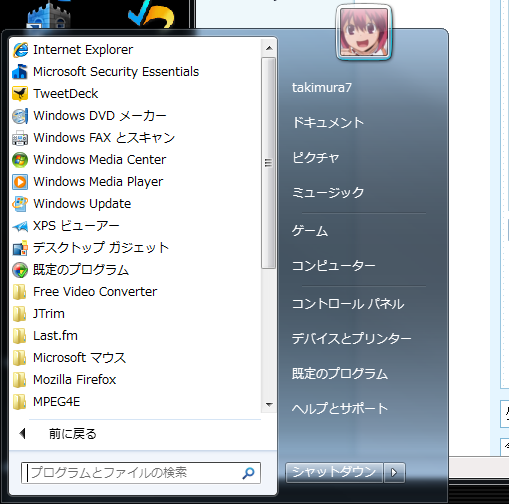This screenshot has height=504, width=509.
Task: Open the shutdown options arrow menu
Action: 394,473
